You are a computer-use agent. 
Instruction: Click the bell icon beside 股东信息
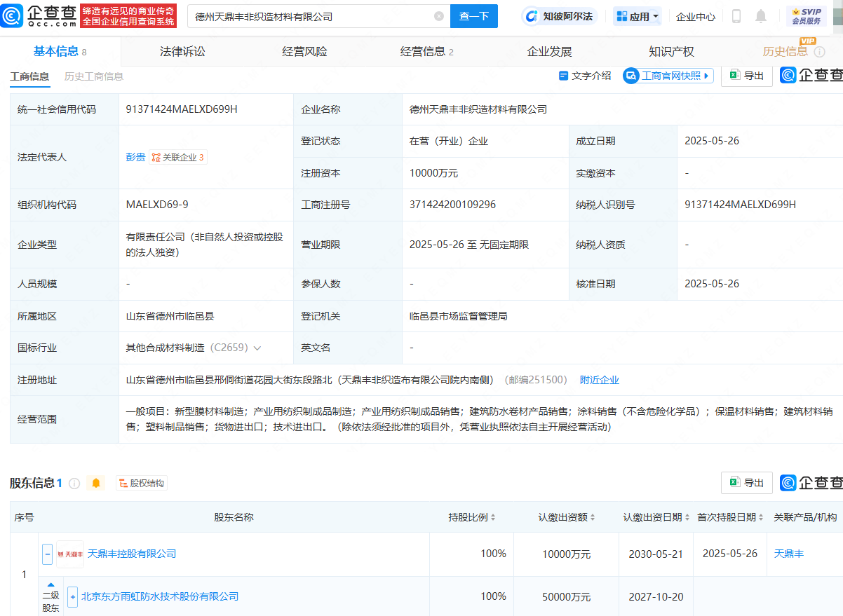coord(95,483)
